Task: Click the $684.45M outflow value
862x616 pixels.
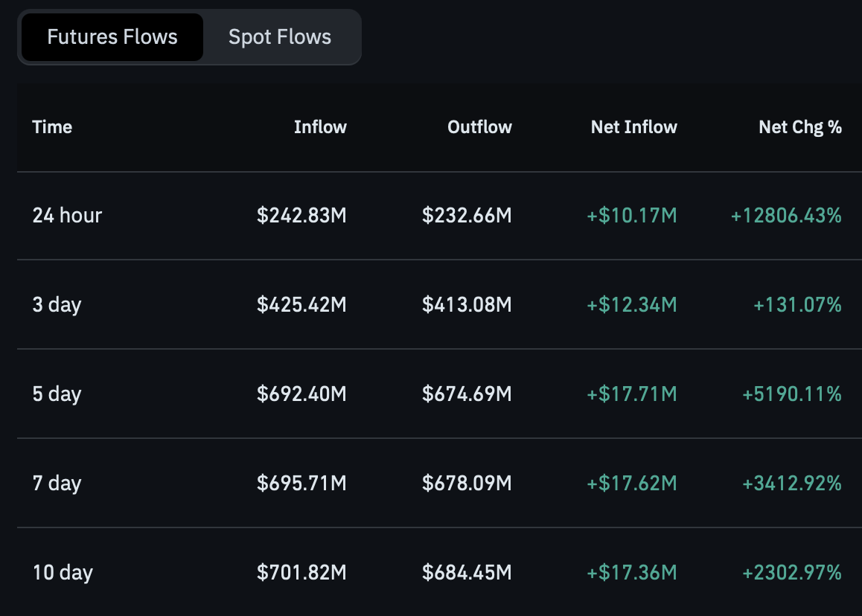Action: 467,573
